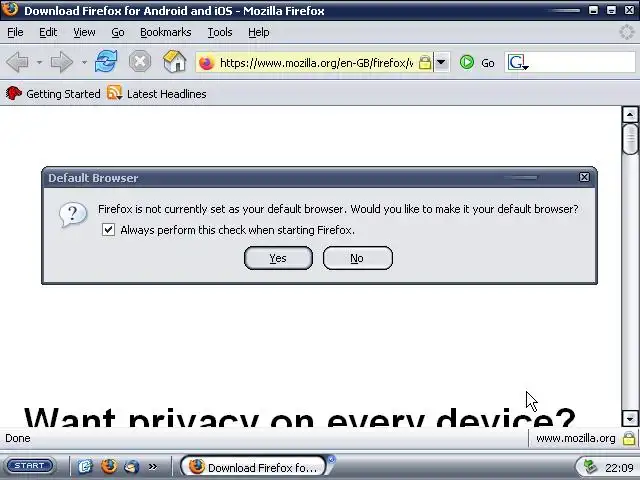
Task: Open the File menu
Action: 16,32
